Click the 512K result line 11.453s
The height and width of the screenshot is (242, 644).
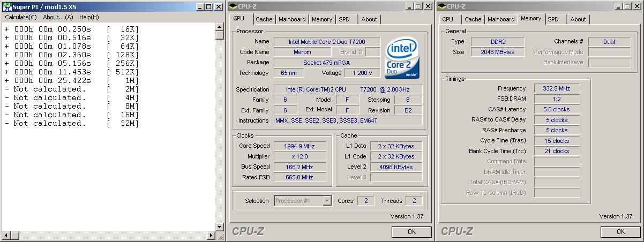pyautogui.click(x=72, y=72)
